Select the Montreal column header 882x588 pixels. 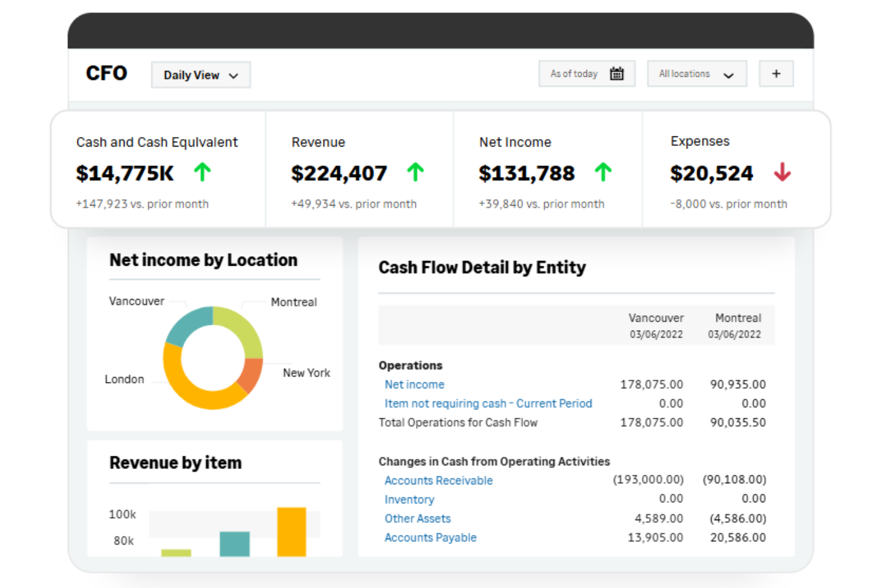(738, 318)
